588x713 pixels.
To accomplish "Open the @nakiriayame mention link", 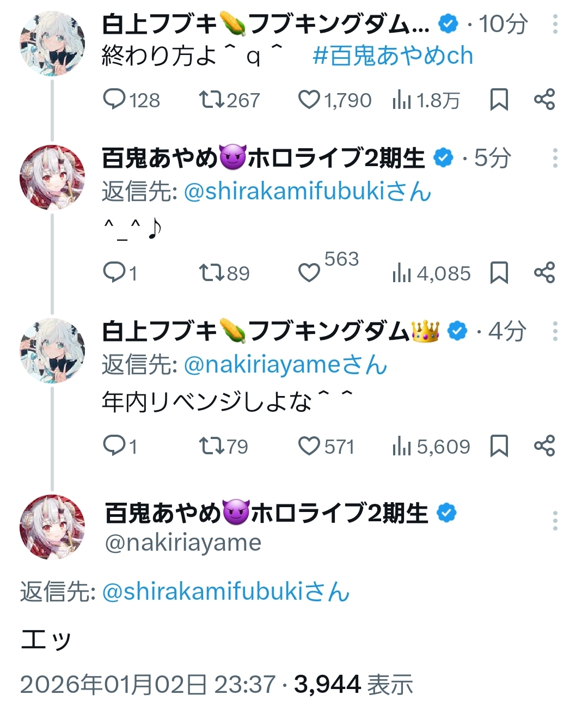I will tap(285, 365).
